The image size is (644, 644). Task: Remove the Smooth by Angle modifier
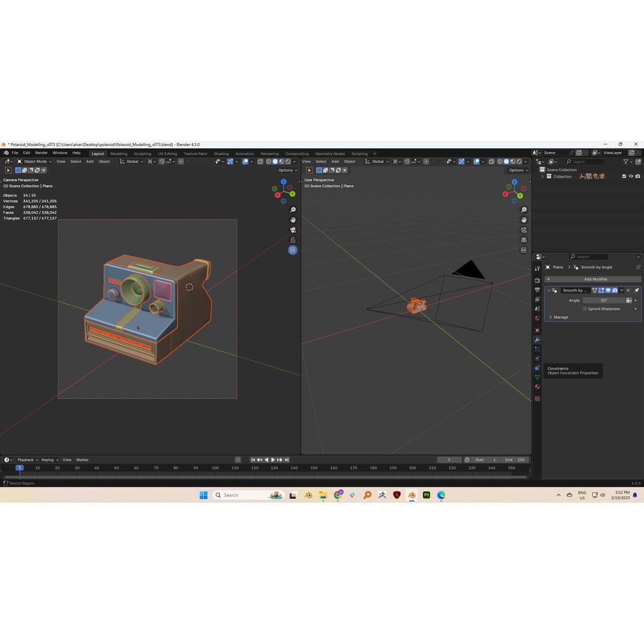tap(628, 290)
